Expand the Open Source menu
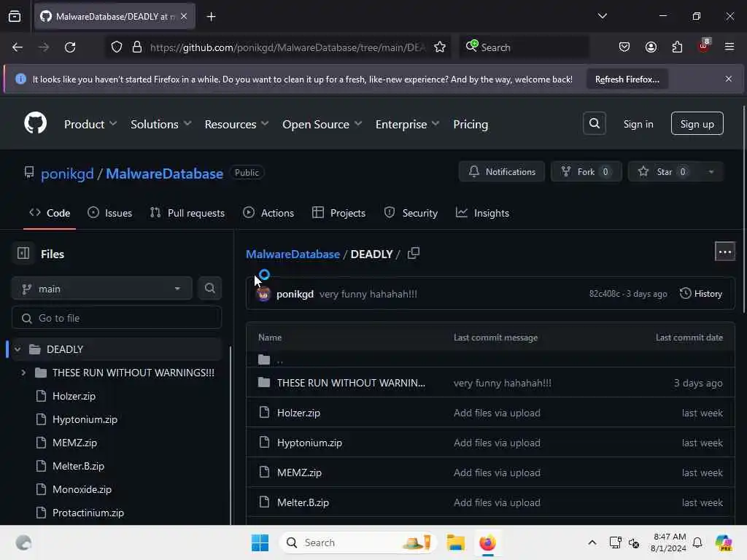 (x=322, y=124)
